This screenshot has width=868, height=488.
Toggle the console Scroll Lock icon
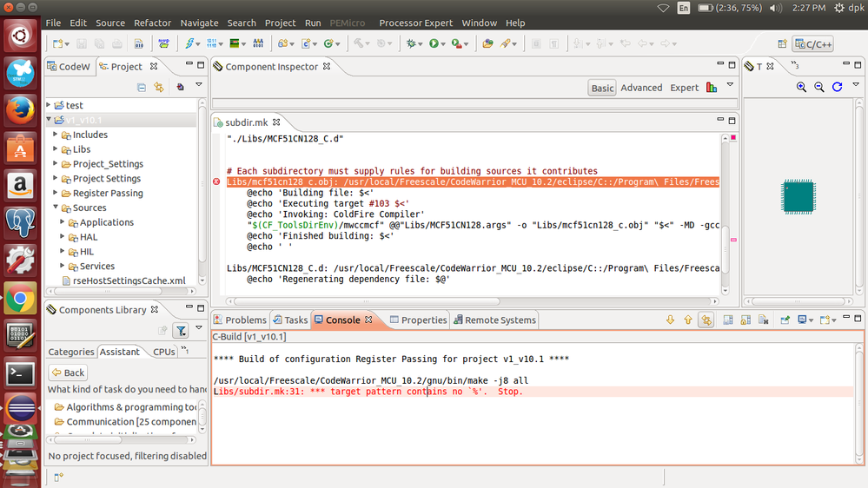click(745, 320)
